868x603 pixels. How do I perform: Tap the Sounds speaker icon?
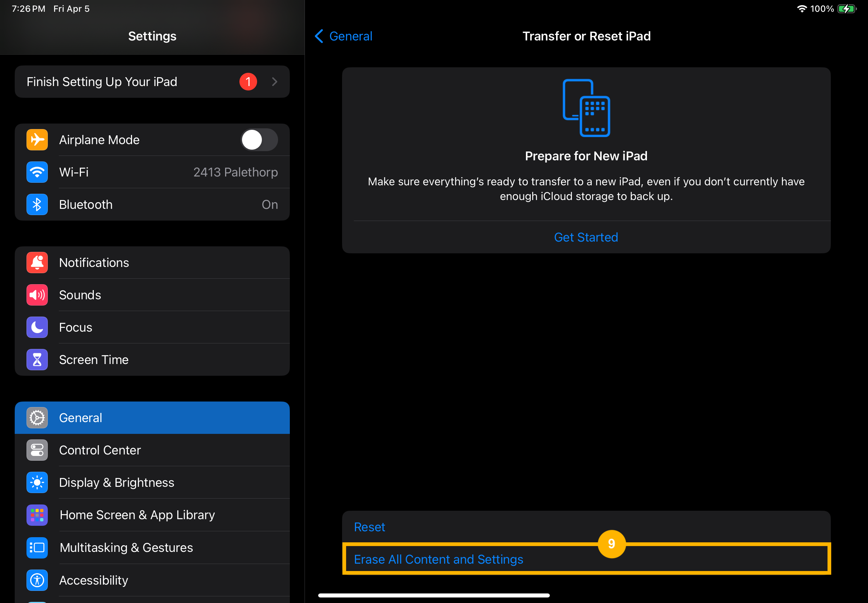pos(37,295)
